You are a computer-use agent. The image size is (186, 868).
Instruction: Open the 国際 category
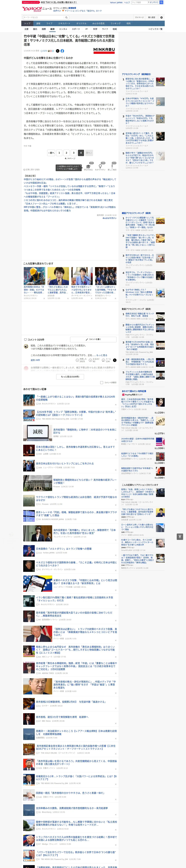coord(44,29)
